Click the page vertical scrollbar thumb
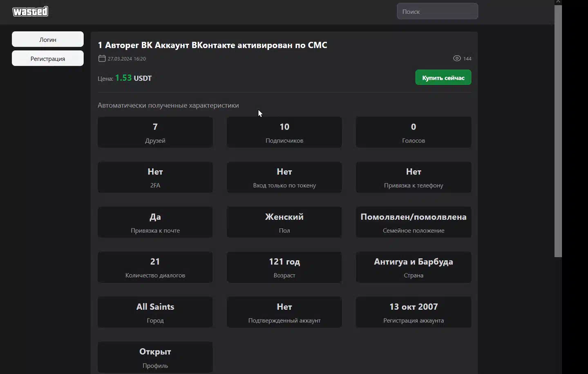The width and height of the screenshot is (588, 374). click(x=558, y=131)
